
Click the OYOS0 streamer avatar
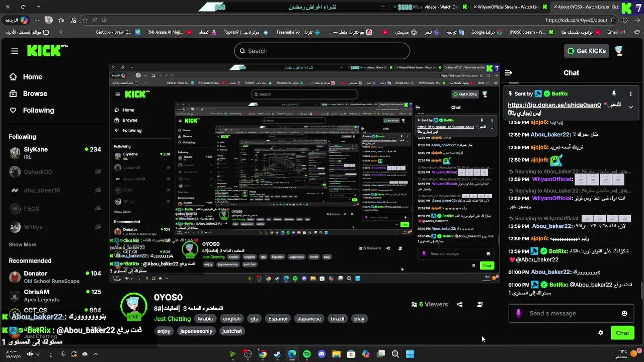click(133, 306)
